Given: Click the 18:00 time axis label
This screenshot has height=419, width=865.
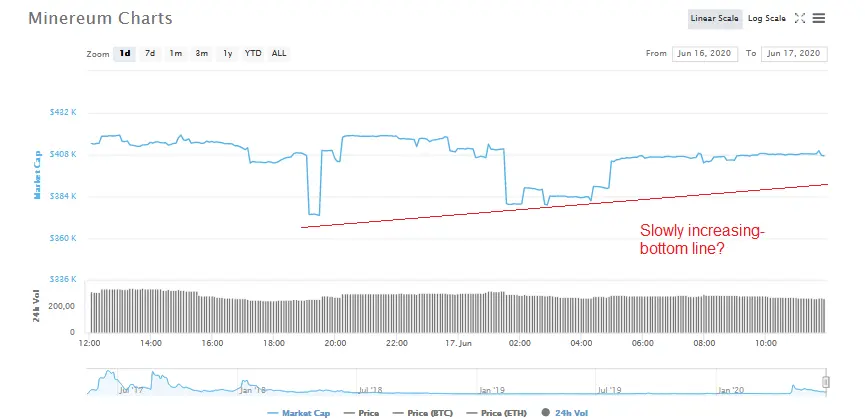Looking at the screenshot, I should click(274, 343).
